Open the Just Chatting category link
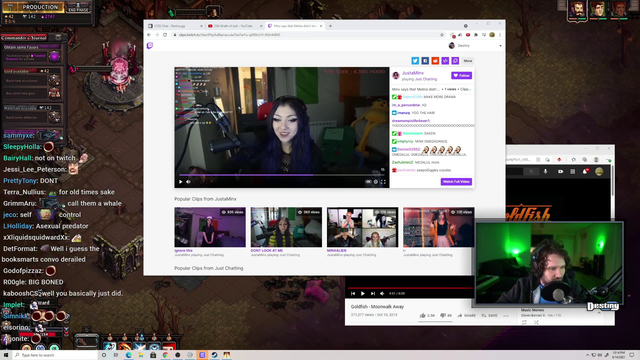The width and height of the screenshot is (640, 360). 426,79
